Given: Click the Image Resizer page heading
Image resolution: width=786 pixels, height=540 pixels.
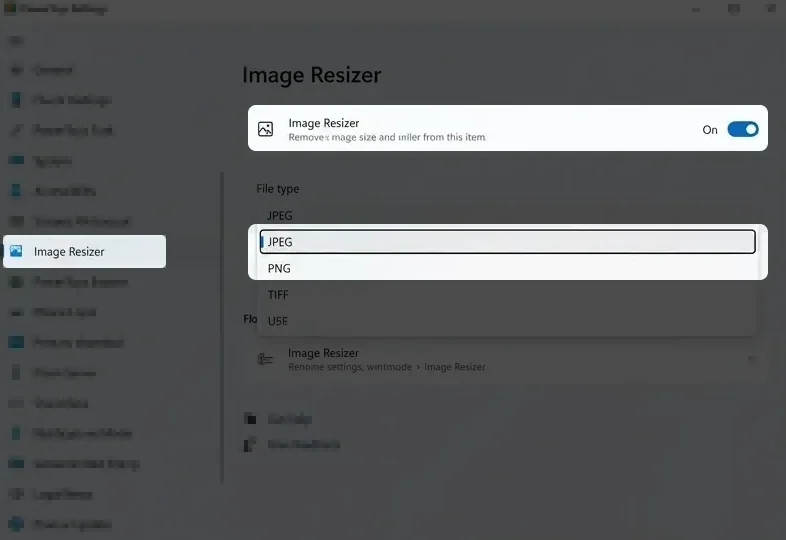Looking at the screenshot, I should pos(312,75).
